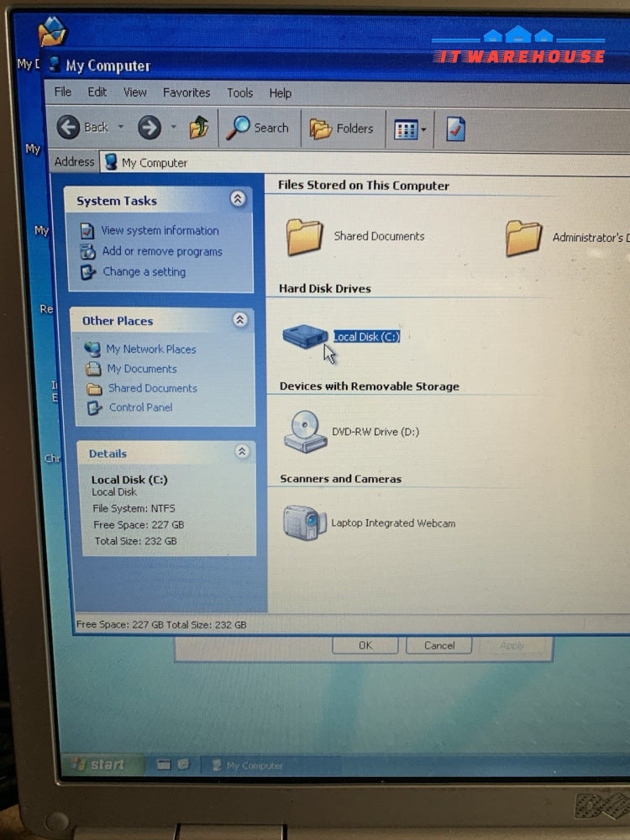
Task: Open the View menu
Action: (x=135, y=92)
